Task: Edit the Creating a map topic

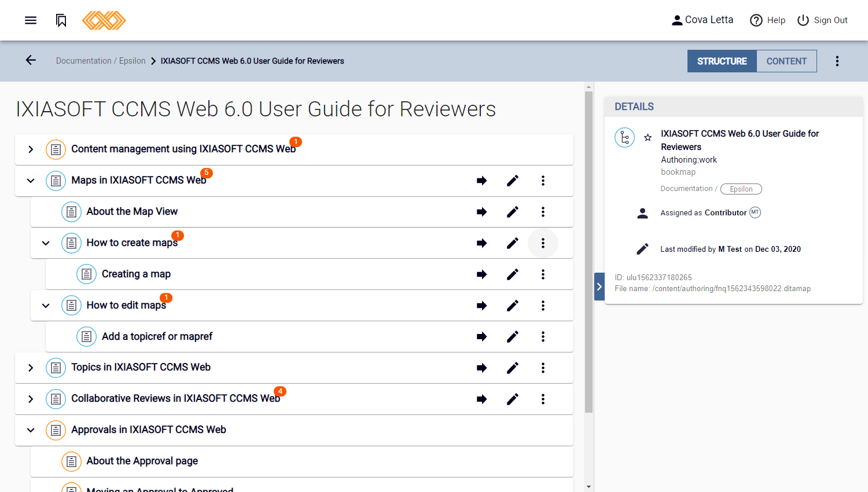Action: coord(513,274)
